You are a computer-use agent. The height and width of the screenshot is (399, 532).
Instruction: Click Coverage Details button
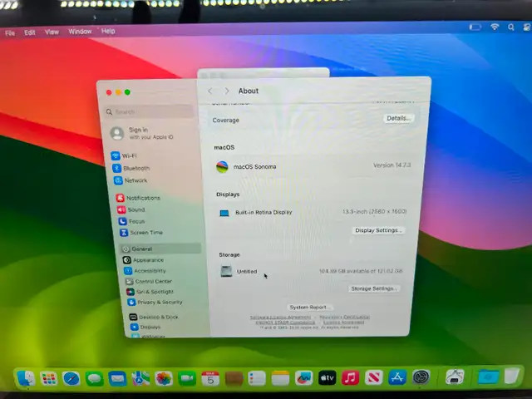pos(399,118)
